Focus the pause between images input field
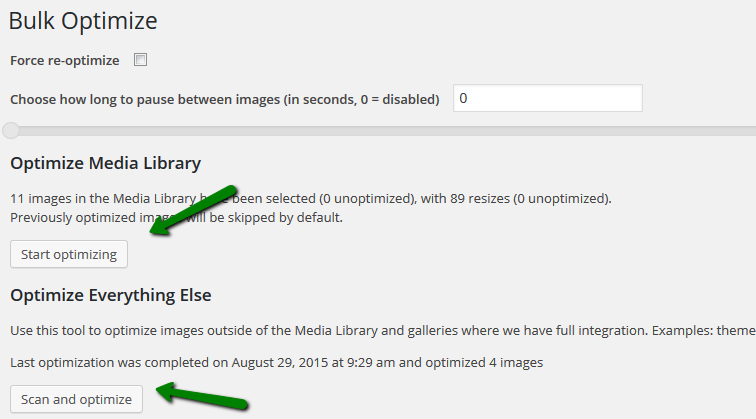Image resolution: width=756 pixels, height=419 pixels. 547,99
